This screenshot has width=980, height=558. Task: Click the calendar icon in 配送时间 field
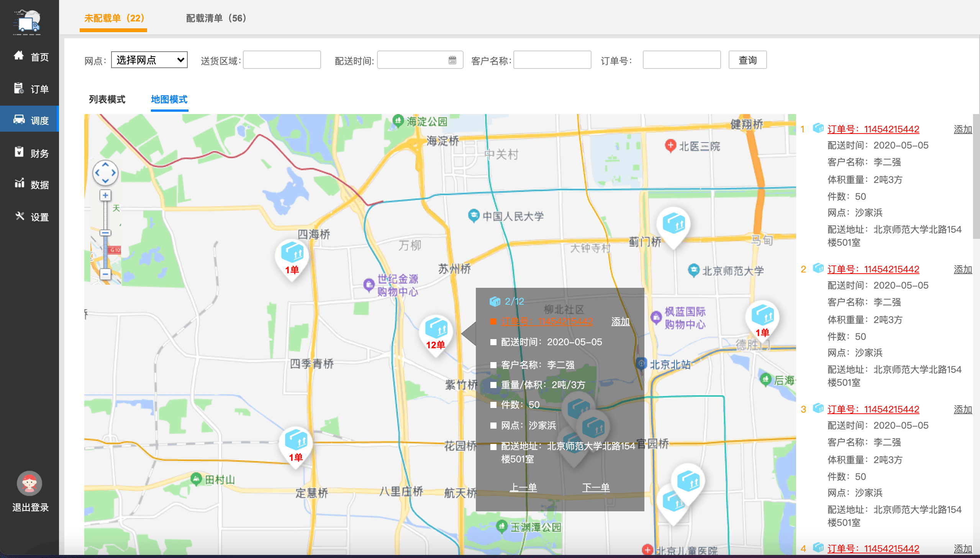[452, 60]
